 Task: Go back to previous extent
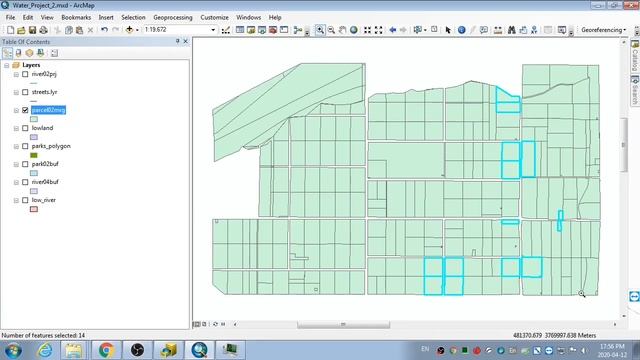pos(393,30)
